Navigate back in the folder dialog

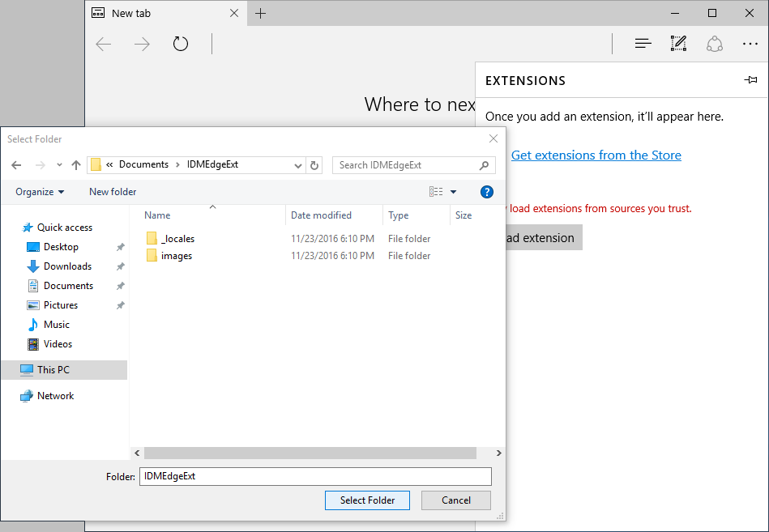[16, 164]
